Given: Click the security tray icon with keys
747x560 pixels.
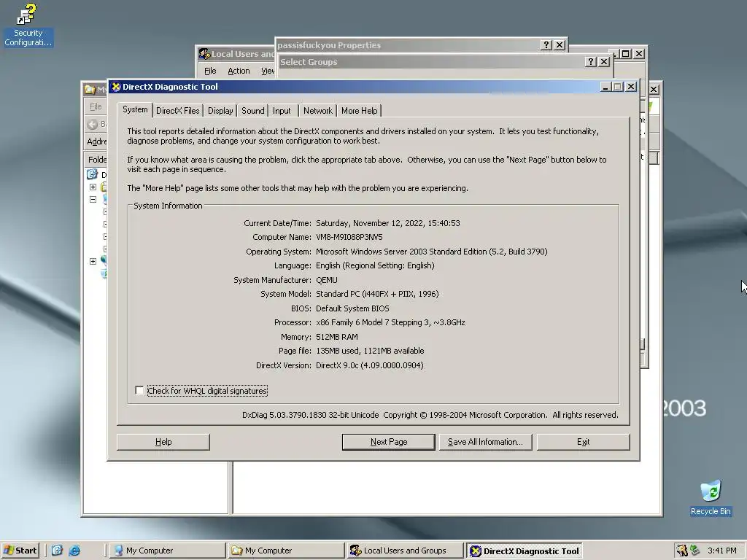Looking at the screenshot, I should point(682,551).
